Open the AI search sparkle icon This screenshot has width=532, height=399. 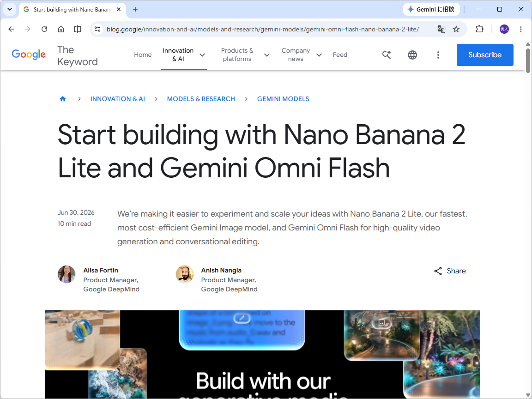[387, 54]
